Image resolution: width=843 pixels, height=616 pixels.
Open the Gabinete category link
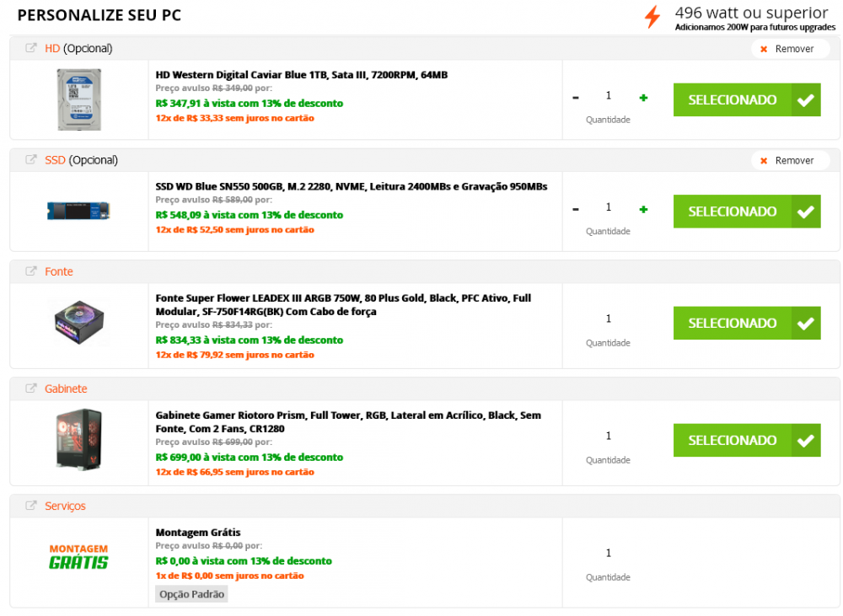[66, 388]
